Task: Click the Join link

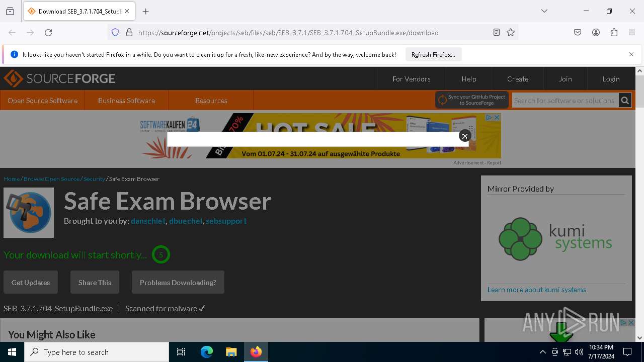Action: tap(565, 79)
